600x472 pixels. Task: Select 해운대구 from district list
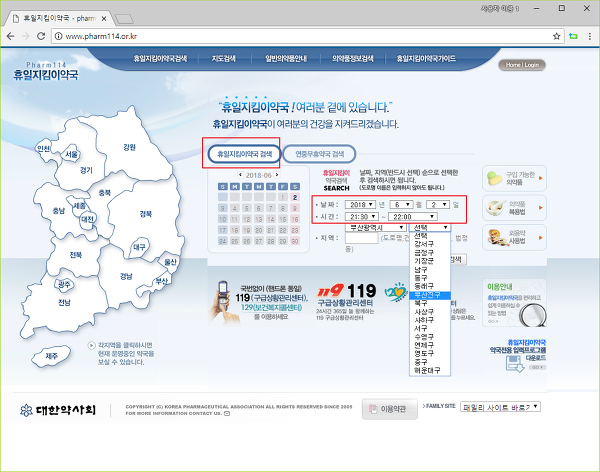(x=430, y=370)
